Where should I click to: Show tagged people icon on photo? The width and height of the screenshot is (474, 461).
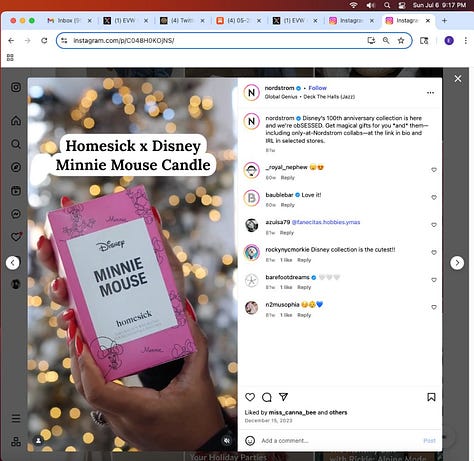click(x=39, y=441)
